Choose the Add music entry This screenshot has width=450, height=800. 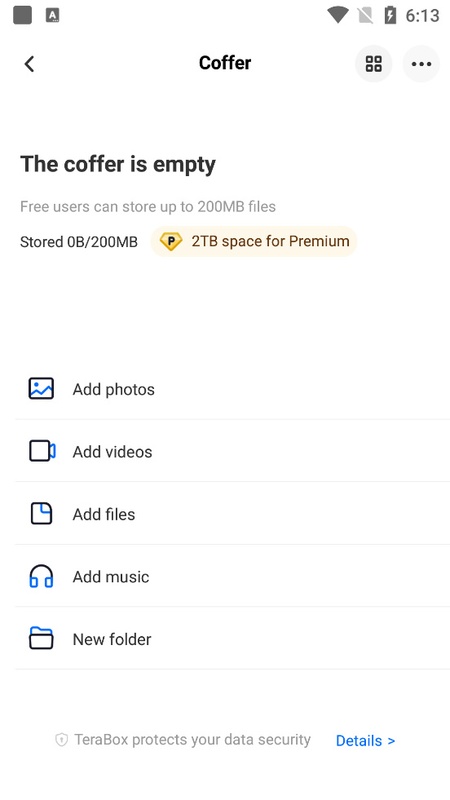tap(233, 576)
